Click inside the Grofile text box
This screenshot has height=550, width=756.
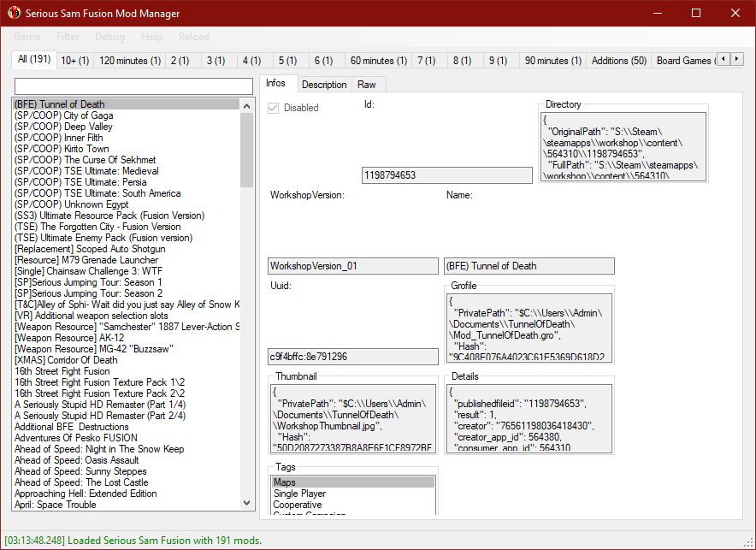529,328
